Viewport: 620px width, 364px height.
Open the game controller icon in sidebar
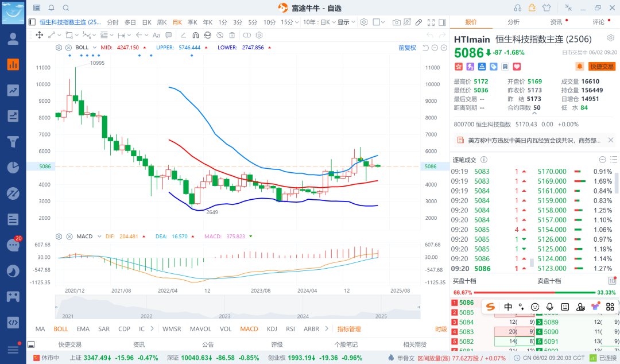click(x=13, y=297)
